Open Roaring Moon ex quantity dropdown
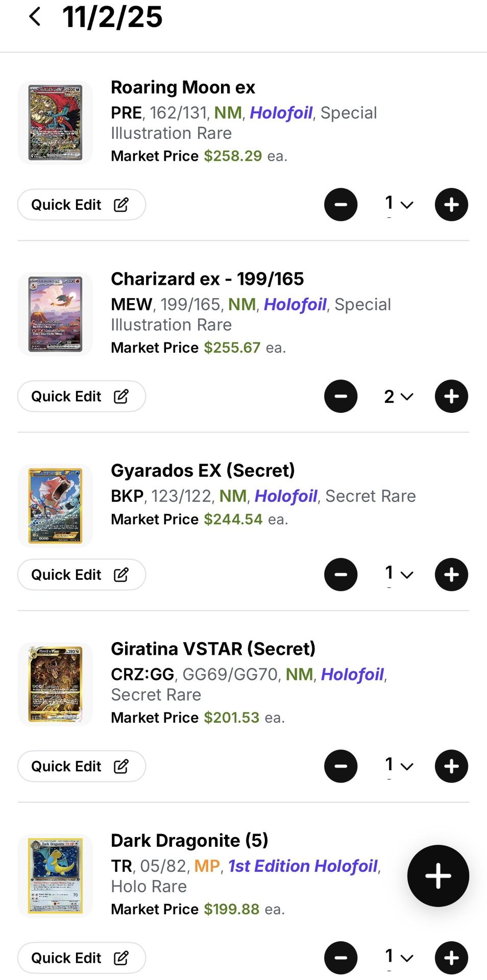 pos(398,205)
